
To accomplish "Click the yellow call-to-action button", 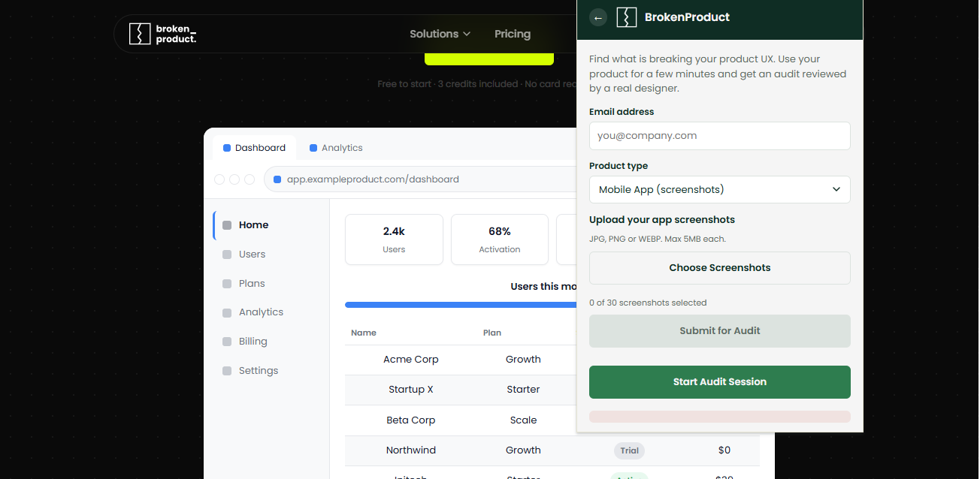I will pos(489,59).
